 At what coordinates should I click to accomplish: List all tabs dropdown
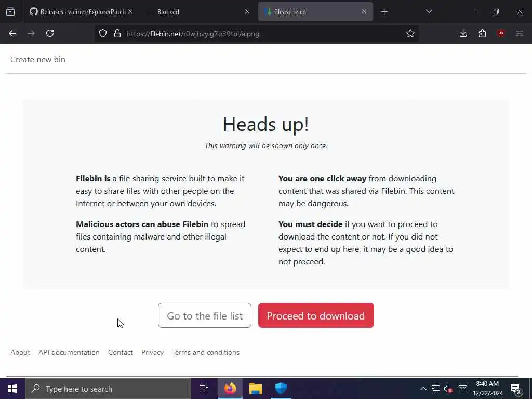click(429, 11)
